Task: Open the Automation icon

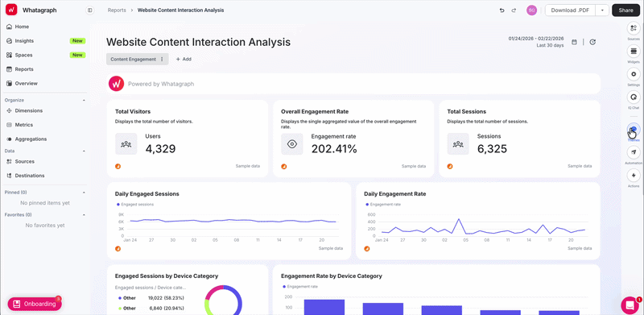Action: point(634,152)
